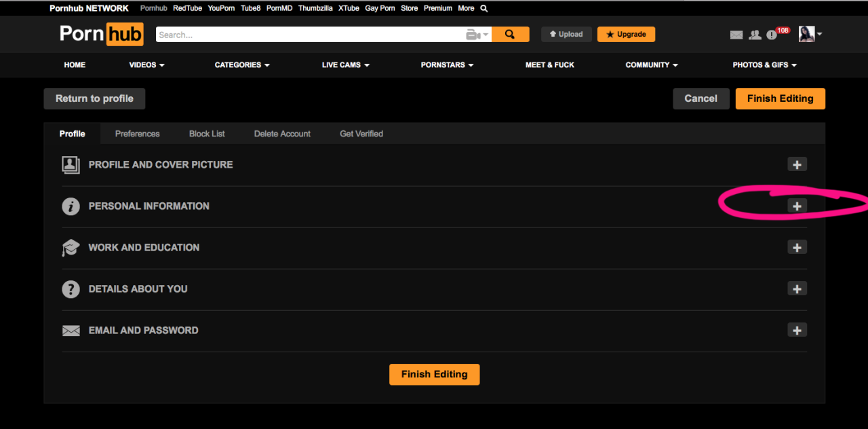Click the PROFILE AND COVER PICTURE heading text
This screenshot has height=429, width=868.
click(x=161, y=165)
